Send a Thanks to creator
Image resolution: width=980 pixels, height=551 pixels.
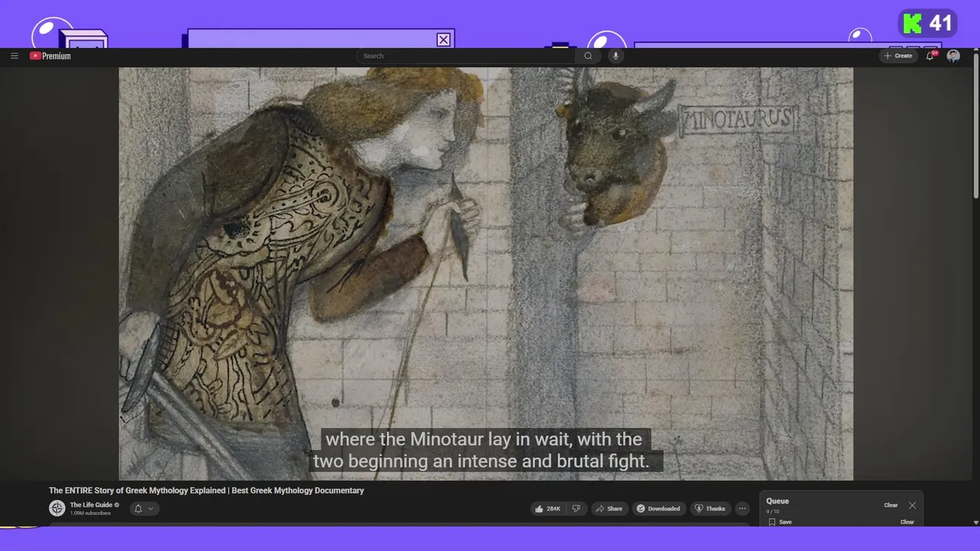[710, 508]
